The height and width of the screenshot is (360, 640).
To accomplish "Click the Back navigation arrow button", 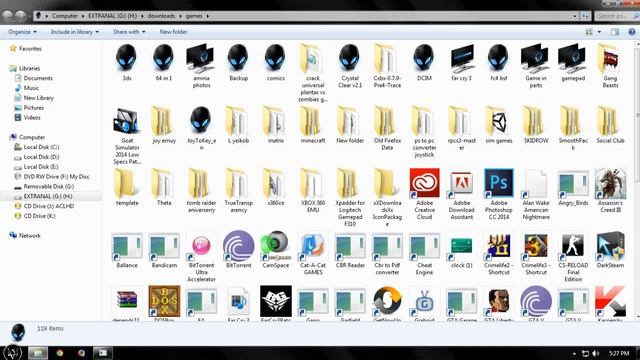I will (7, 16).
